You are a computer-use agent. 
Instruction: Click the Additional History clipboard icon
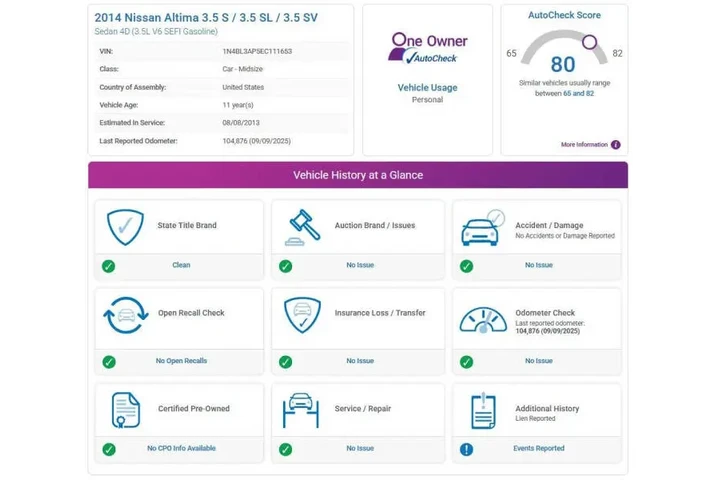483,410
